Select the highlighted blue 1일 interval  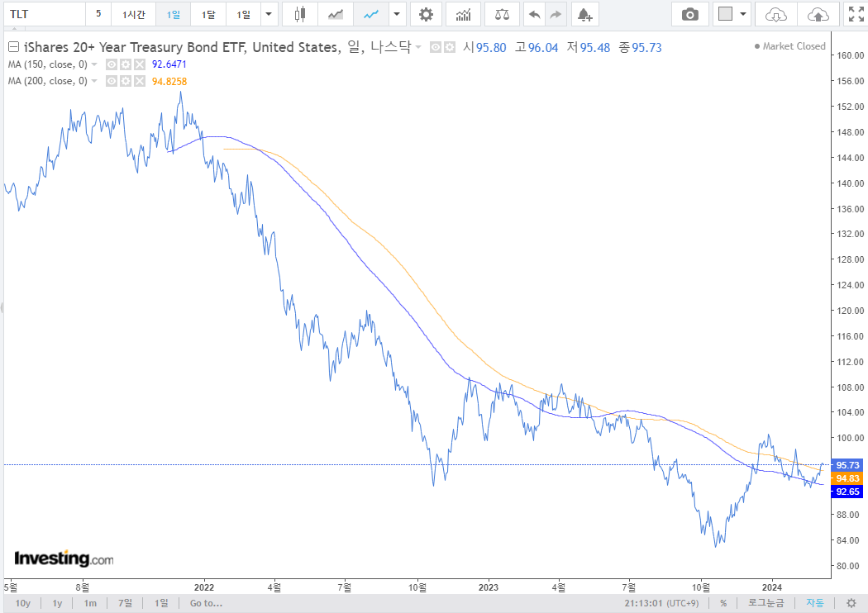pos(174,14)
